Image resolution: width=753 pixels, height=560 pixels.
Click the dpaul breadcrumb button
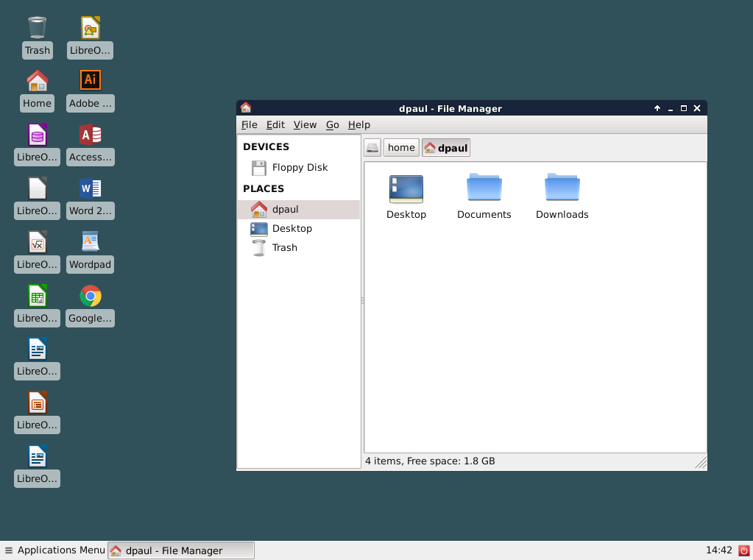tap(445, 147)
